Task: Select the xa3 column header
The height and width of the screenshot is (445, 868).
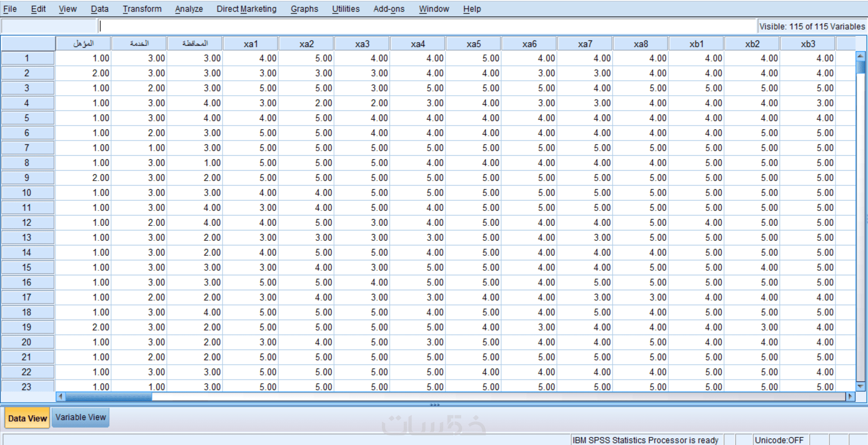Action: [362, 44]
